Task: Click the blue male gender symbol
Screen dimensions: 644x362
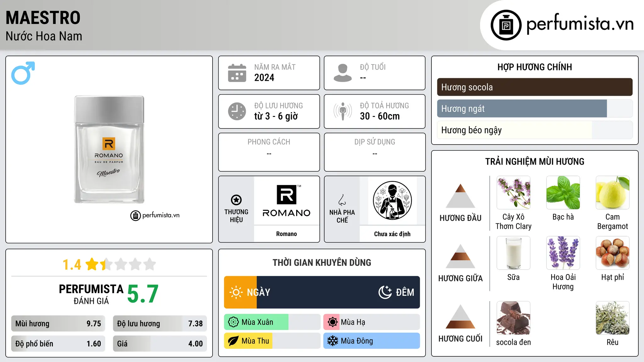Action: click(23, 73)
